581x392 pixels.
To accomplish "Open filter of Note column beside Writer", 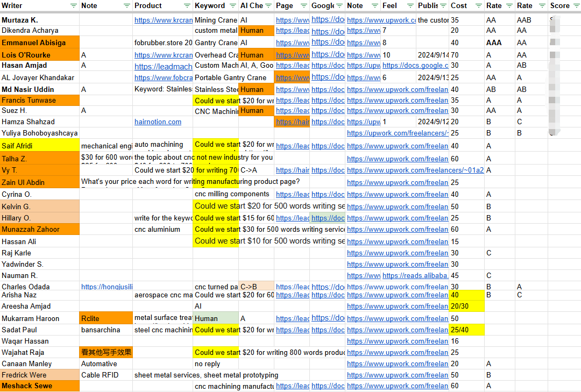I will (127, 5).
